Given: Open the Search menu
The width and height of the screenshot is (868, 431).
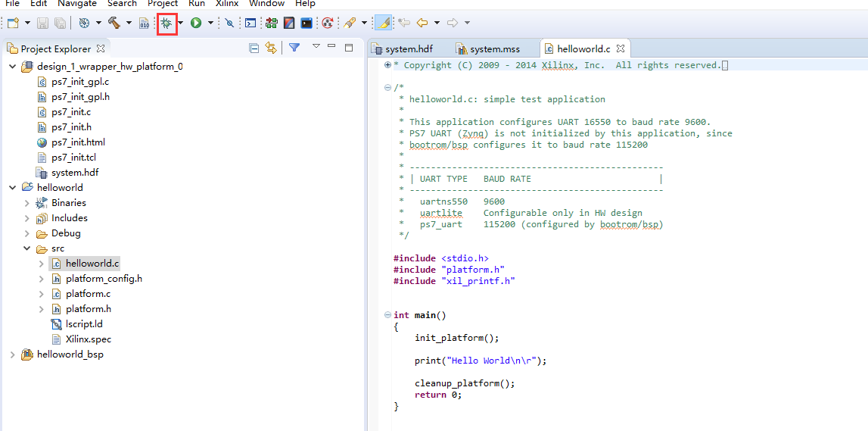Looking at the screenshot, I should coord(122,3).
